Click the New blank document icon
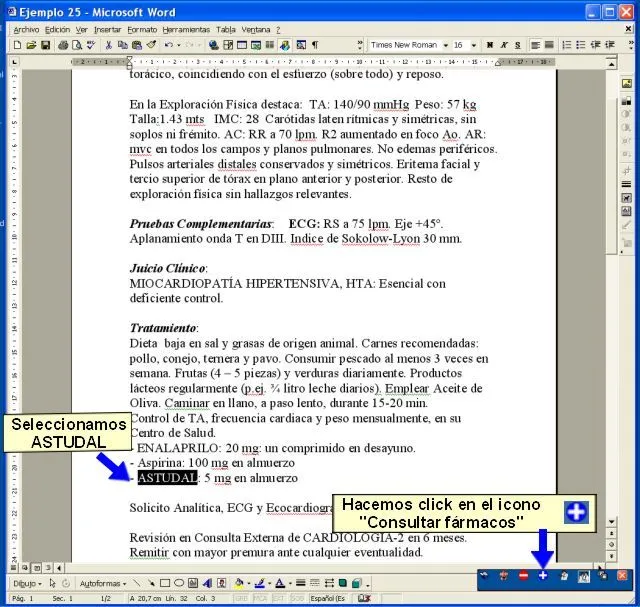Screen dimensions: 640x607 17,45
